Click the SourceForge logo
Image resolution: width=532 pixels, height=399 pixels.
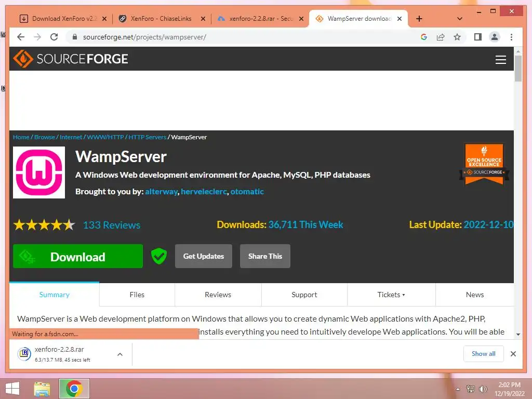71,59
